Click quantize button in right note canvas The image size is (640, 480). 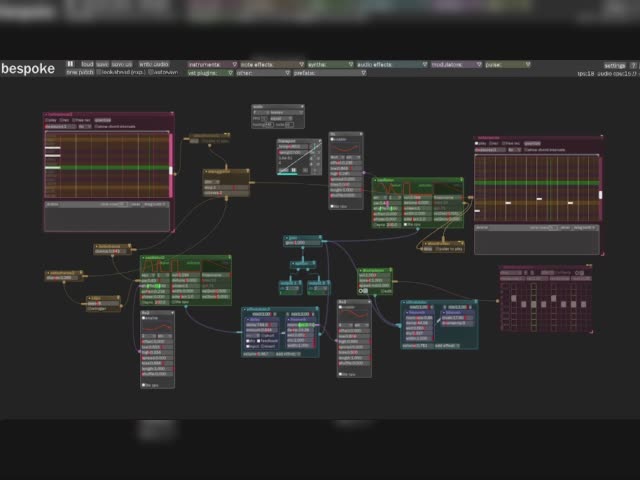(x=533, y=144)
